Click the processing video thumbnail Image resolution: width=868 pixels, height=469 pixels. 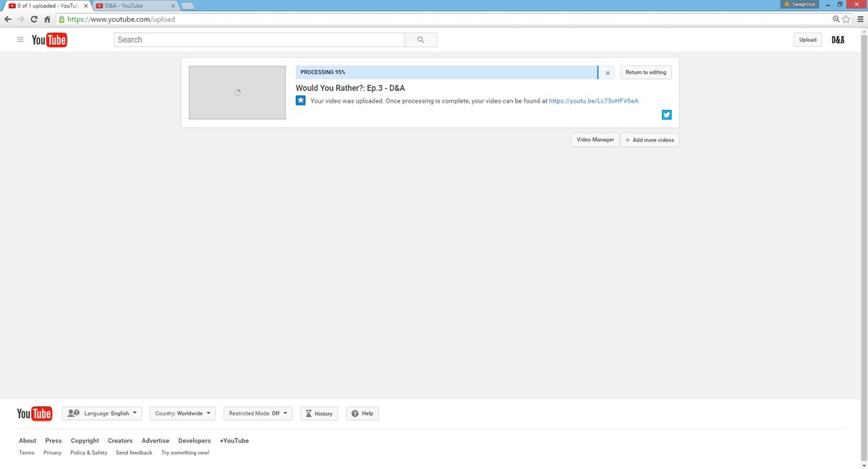237,92
